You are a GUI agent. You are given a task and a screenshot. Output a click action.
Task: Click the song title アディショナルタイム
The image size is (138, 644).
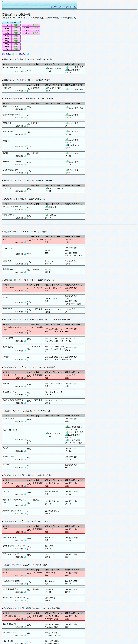pyautogui.click(x=11, y=554)
